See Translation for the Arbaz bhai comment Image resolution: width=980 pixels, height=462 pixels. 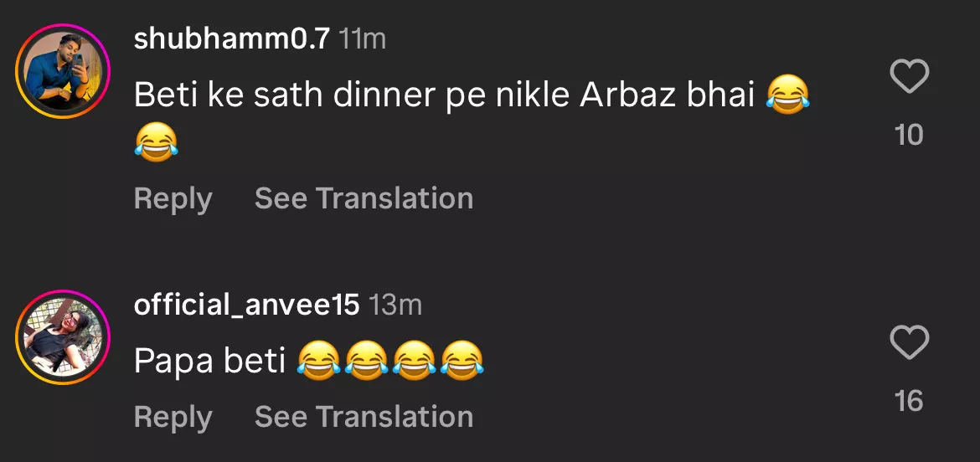coord(364,198)
